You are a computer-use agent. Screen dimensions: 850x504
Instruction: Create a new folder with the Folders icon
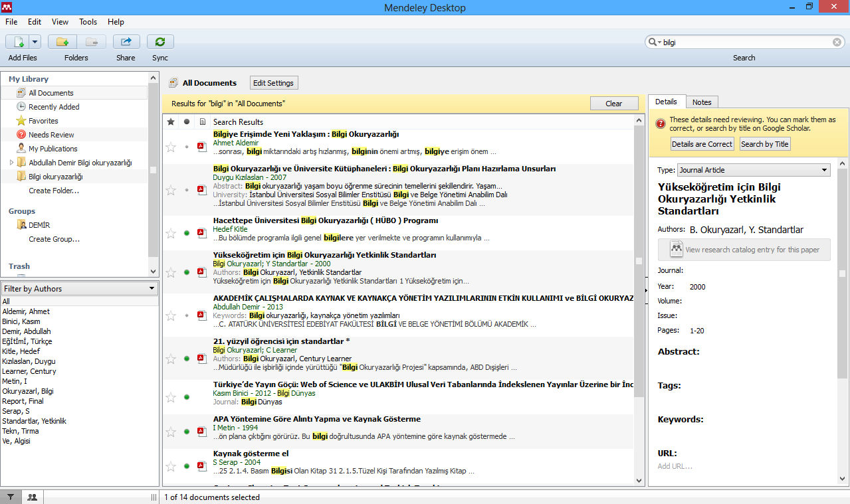[x=63, y=42]
